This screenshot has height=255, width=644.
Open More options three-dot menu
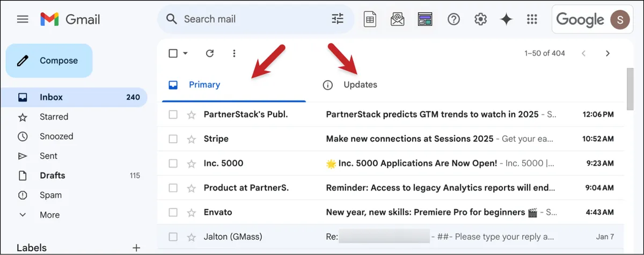click(234, 53)
